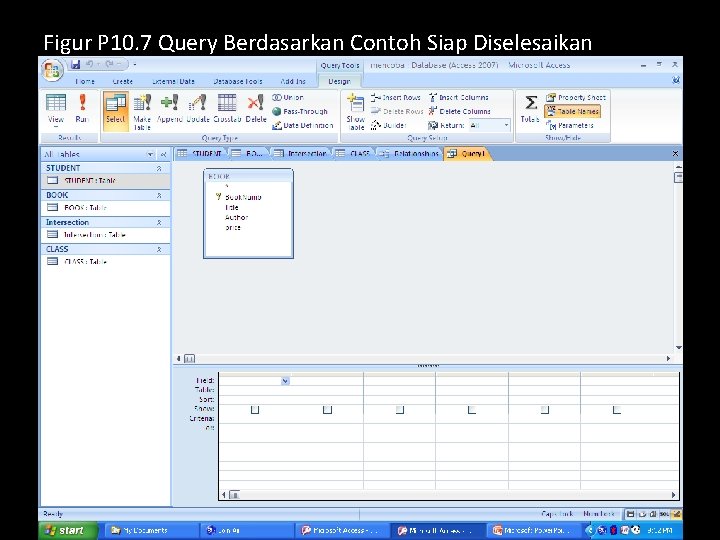The height and width of the screenshot is (540, 720).
Task: Open the expression Builder
Action: 388,125
